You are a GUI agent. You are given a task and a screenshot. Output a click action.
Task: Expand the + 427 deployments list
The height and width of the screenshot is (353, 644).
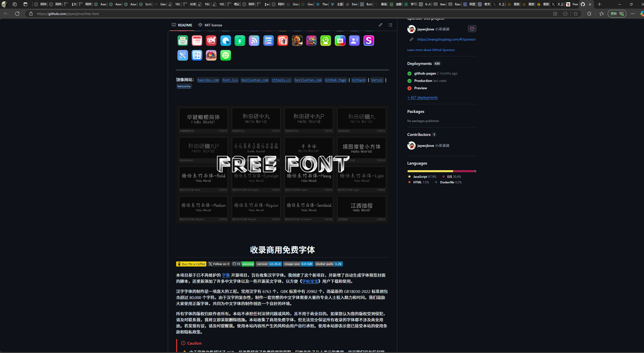422,97
